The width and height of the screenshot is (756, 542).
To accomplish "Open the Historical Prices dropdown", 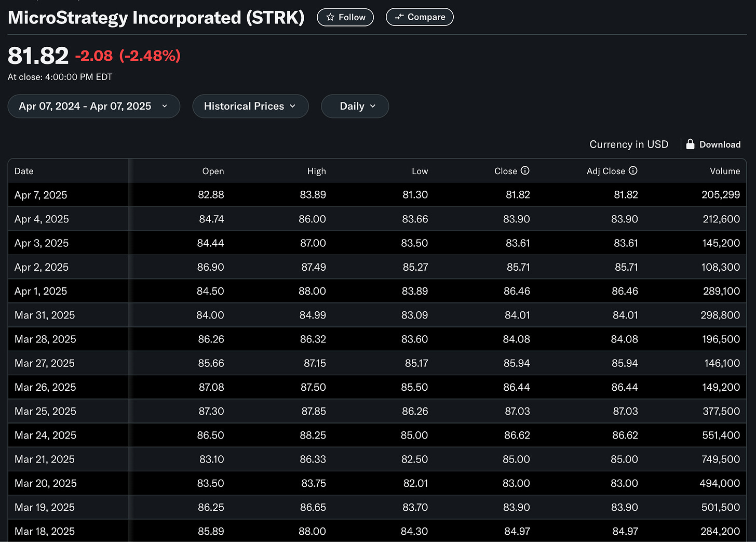I will coord(250,106).
